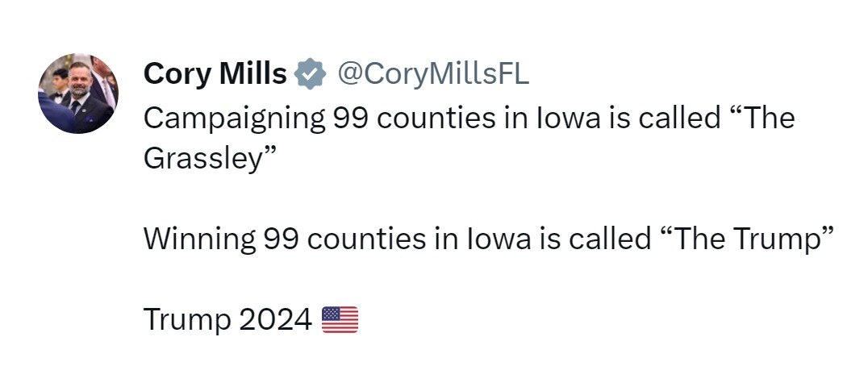868x387 pixels.
Task: Click the word "Trump" before 2024
Action: click(x=186, y=320)
